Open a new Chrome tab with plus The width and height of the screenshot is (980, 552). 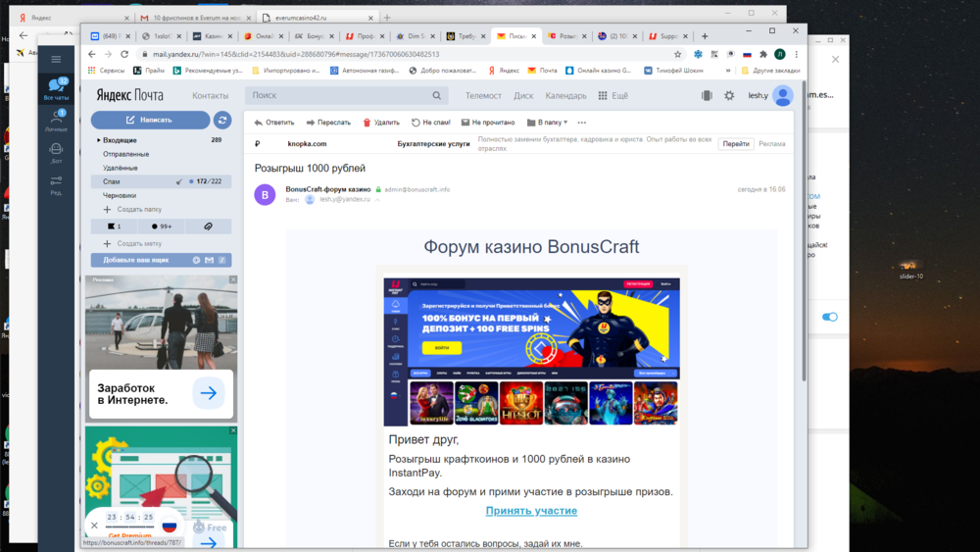tap(705, 36)
